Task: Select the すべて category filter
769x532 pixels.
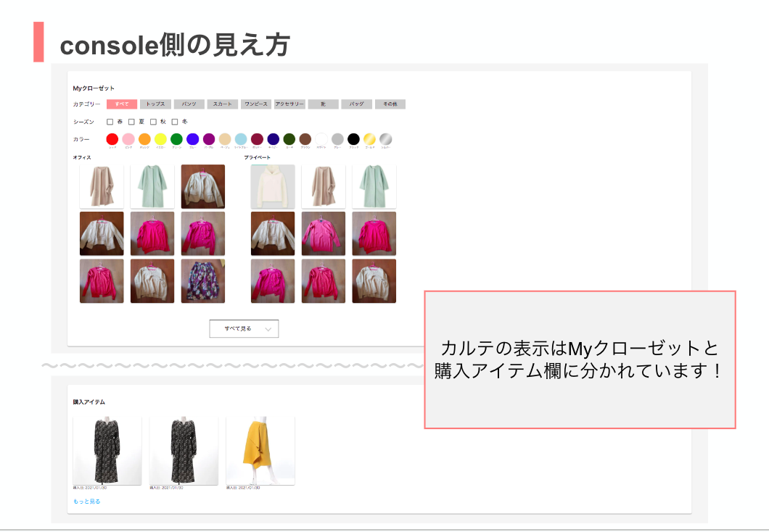Action: pos(121,104)
